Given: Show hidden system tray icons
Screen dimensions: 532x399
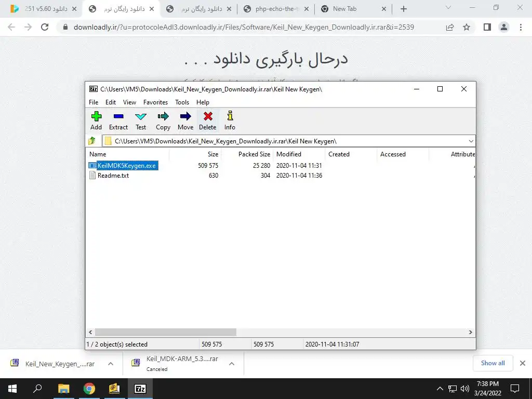Looking at the screenshot, I should pyautogui.click(x=440, y=389).
